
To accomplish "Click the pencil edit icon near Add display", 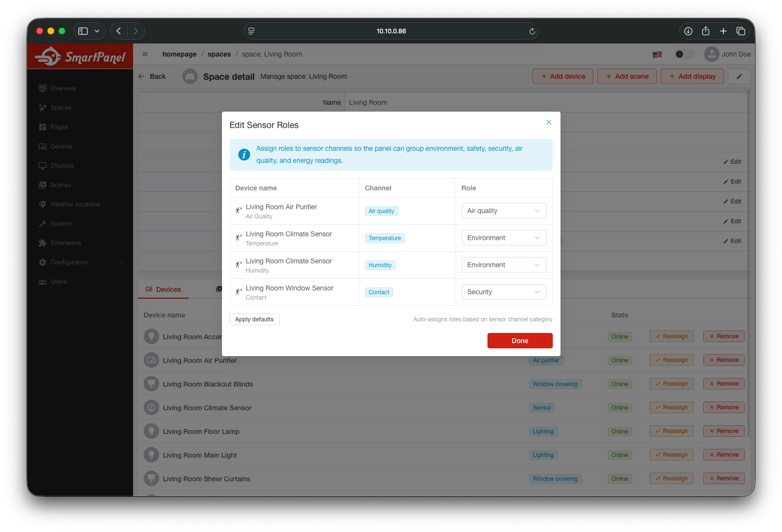I will 739,76.
